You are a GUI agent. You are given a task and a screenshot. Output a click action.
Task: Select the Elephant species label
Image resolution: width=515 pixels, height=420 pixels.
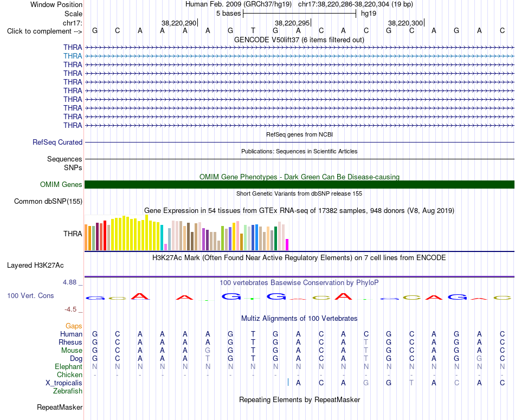(x=68, y=367)
